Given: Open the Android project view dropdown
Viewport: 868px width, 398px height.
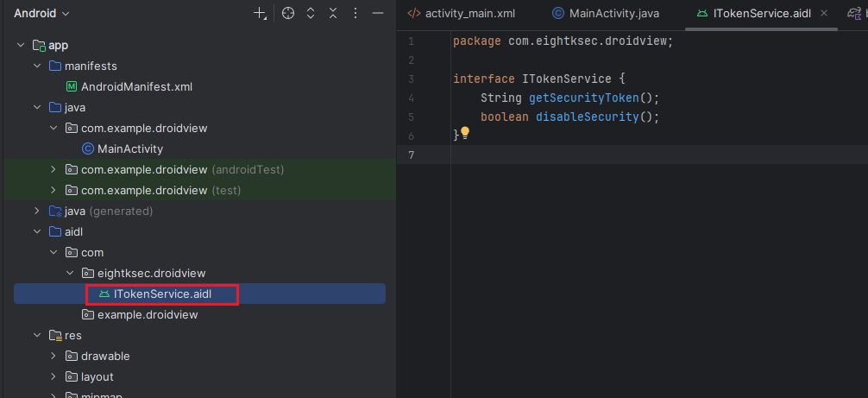Looking at the screenshot, I should point(41,14).
